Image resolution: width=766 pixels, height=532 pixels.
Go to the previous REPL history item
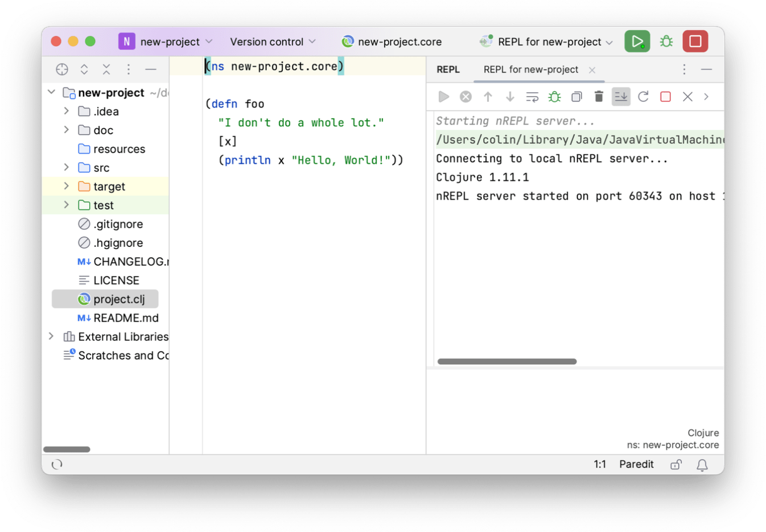(488, 97)
